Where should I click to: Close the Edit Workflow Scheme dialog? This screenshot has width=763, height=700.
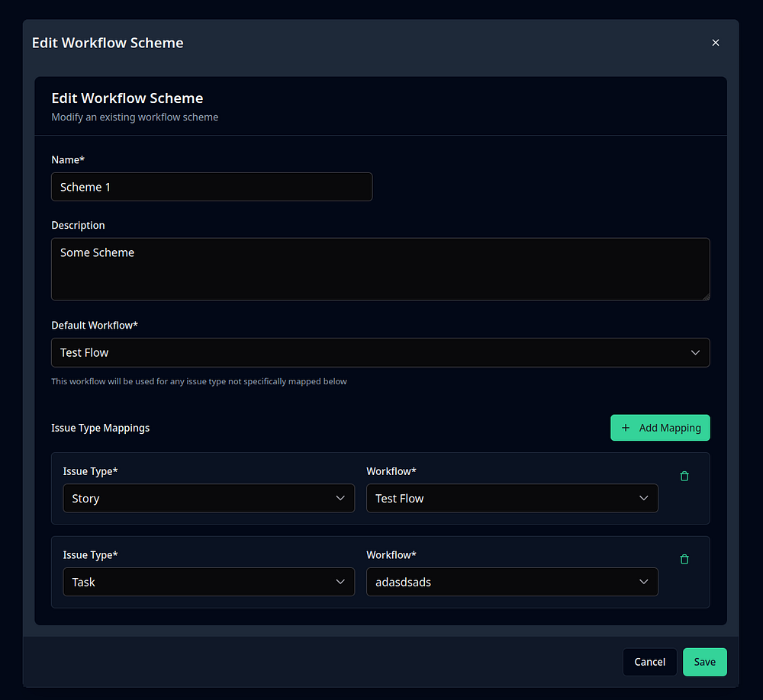(716, 43)
